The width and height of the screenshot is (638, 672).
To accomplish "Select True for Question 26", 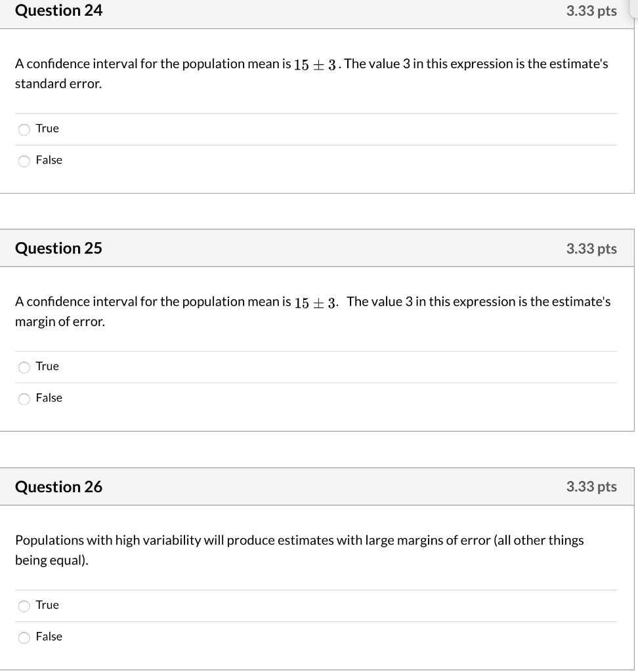I will coord(23,605).
